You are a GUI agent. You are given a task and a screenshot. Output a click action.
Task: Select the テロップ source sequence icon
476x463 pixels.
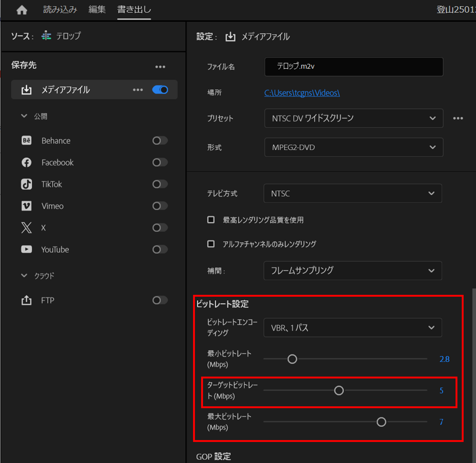46,36
